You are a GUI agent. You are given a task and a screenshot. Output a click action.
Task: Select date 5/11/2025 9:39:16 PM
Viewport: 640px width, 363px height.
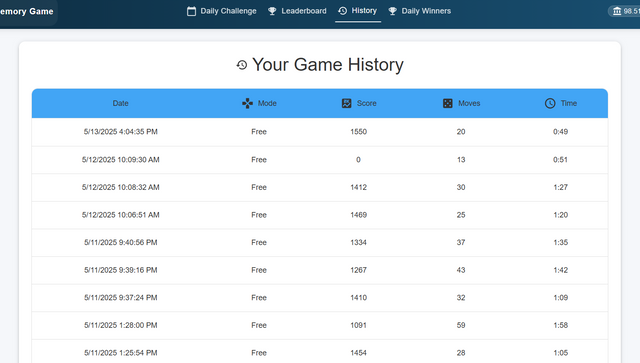coord(120,270)
